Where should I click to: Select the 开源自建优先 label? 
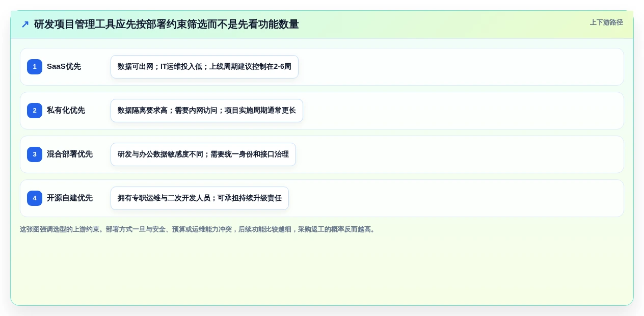[x=70, y=198]
